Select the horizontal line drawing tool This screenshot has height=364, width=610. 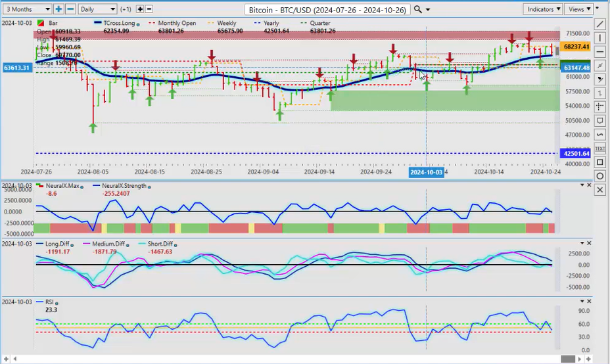pos(600,52)
